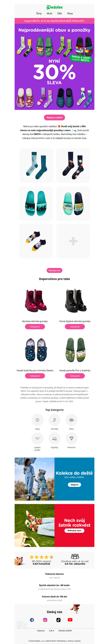Screen dimensions: 109x644
Task: Select the Slevy category icon
Action: [37, 420]
